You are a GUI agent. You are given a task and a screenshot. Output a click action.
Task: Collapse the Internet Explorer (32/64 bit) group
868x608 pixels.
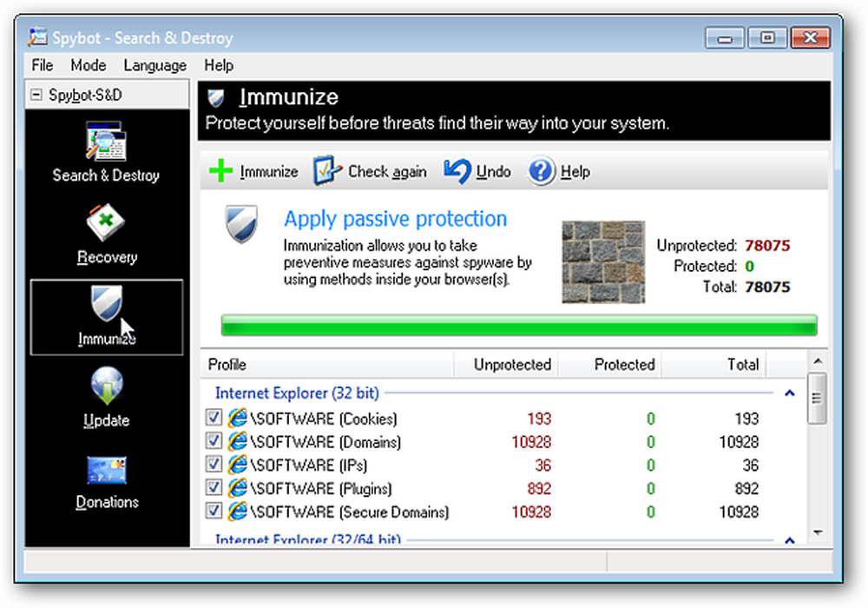click(790, 540)
